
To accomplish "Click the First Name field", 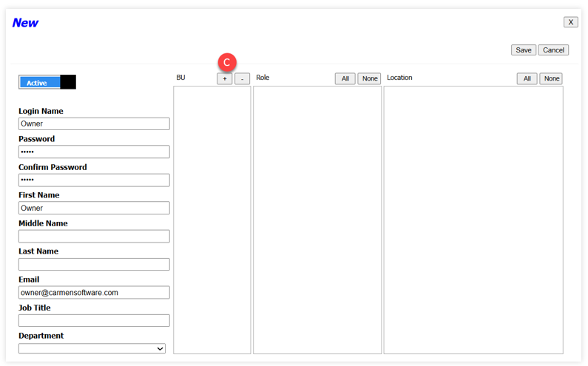I will [x=94, y=208].
